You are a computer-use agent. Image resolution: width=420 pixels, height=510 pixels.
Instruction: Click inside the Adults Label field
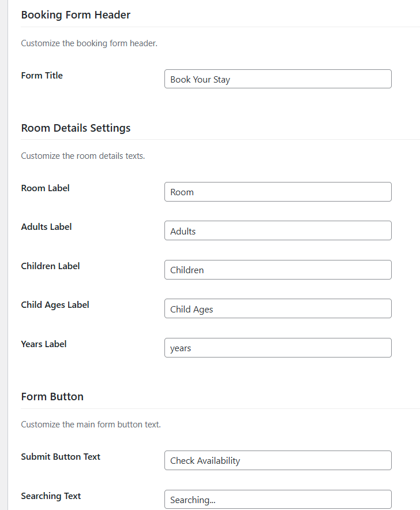pyautogui.click(x=278, y=230)
